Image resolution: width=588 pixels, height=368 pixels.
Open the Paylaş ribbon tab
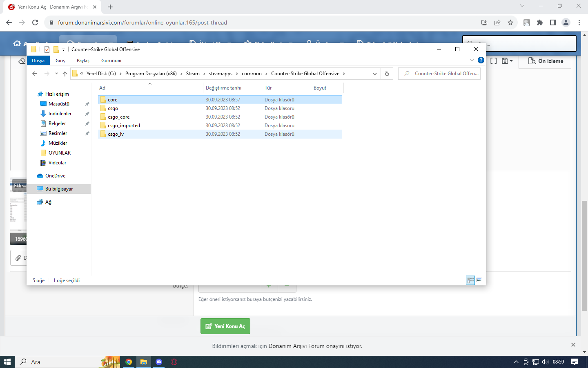[x=83, y=61]
